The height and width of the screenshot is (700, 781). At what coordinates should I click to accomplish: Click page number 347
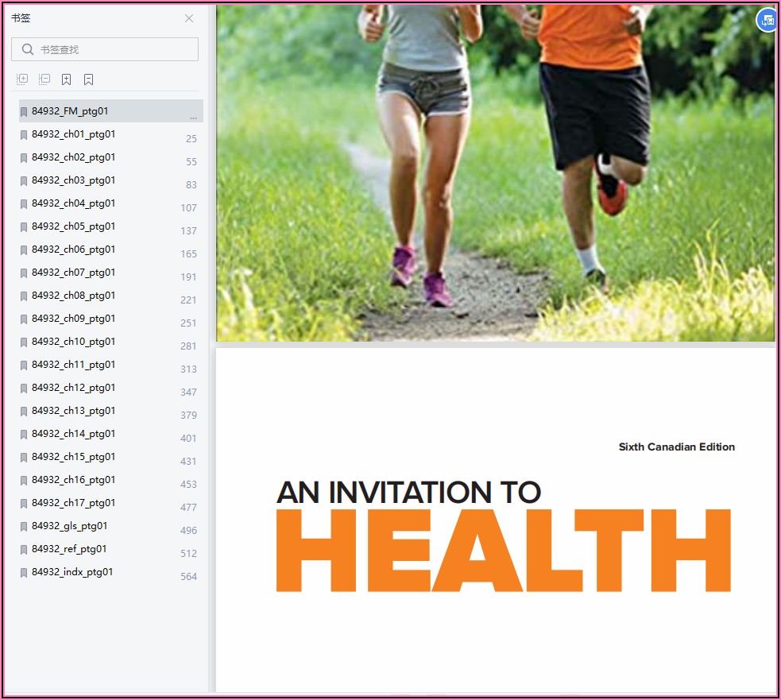(189, 392)
